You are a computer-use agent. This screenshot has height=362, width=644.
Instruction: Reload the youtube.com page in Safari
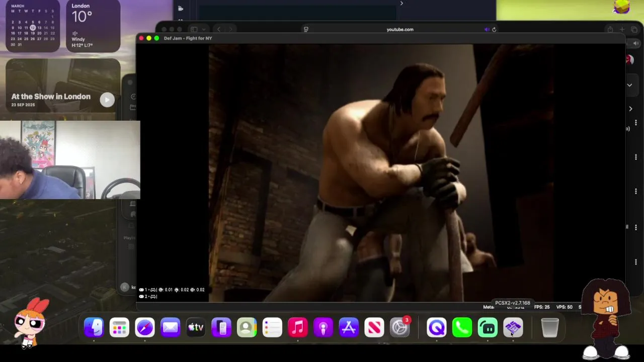pyautogui.click(x=494, y=30)
